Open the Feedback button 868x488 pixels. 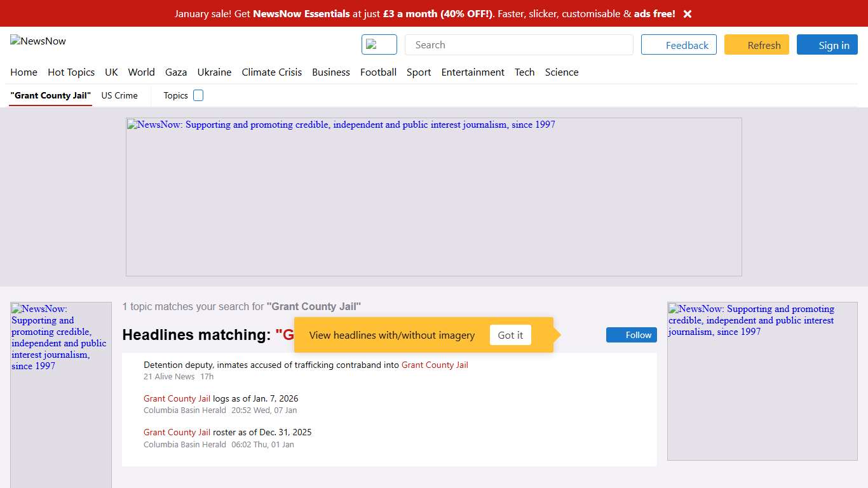point(679,45)
